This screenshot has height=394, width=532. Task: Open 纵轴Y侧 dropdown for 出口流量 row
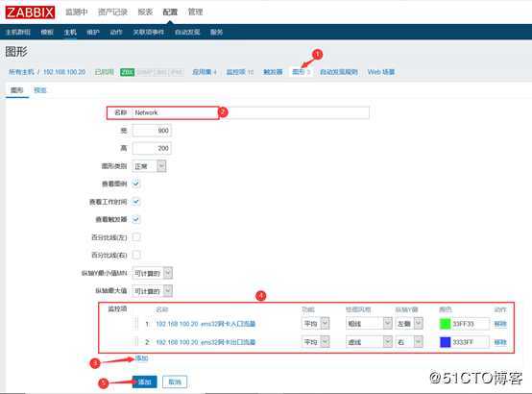[409, 342]
